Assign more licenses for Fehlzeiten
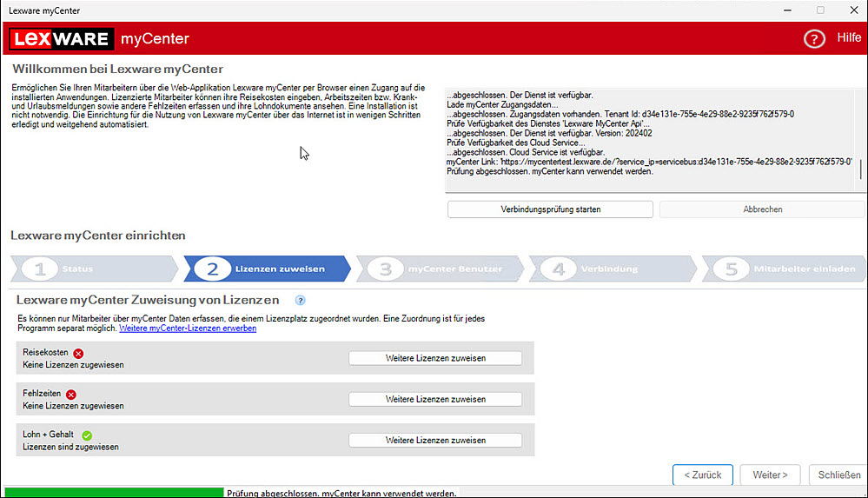 tap(435, 399)
